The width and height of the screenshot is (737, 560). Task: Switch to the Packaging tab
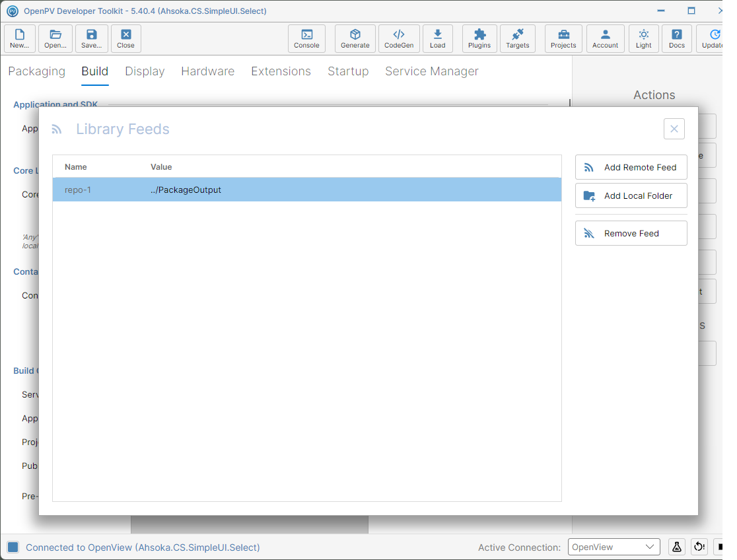tap(37, 71)
